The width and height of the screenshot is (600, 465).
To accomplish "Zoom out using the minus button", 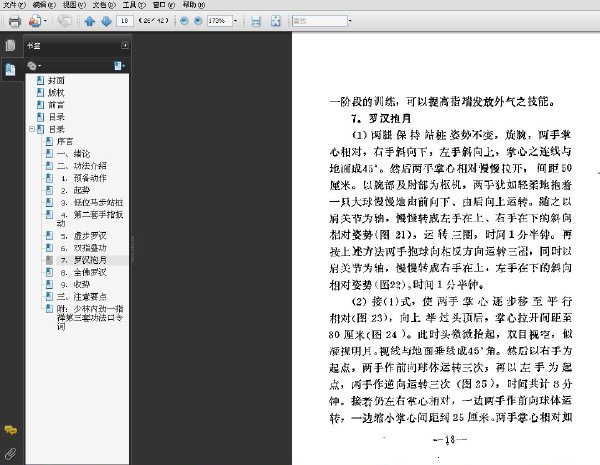I will pyautogui.click(x=184, y=21).
